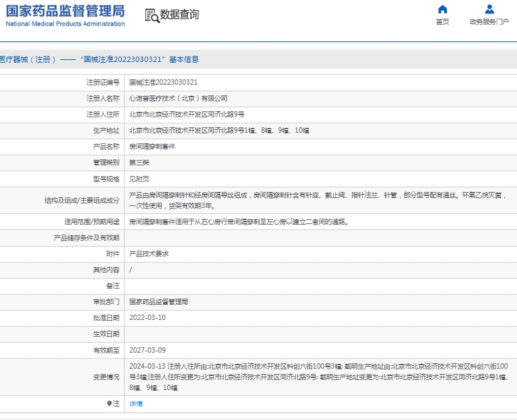
Task: Select the 适用范围 intended use text
Action: 239,222
